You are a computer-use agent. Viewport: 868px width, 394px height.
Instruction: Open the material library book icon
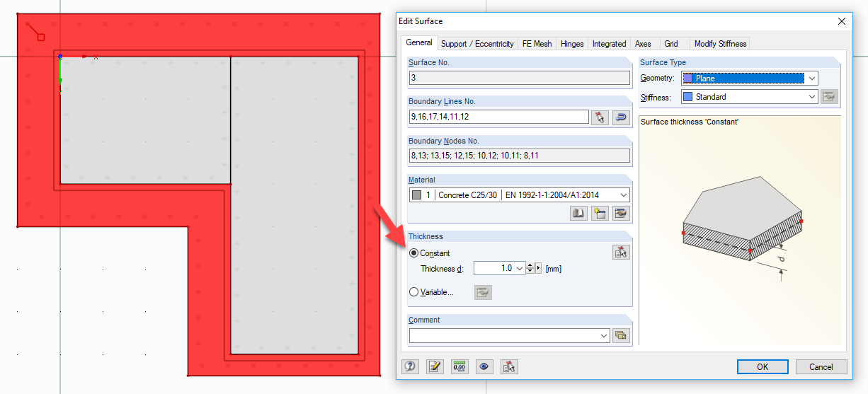pyautogui.click(x=578, y=213)
